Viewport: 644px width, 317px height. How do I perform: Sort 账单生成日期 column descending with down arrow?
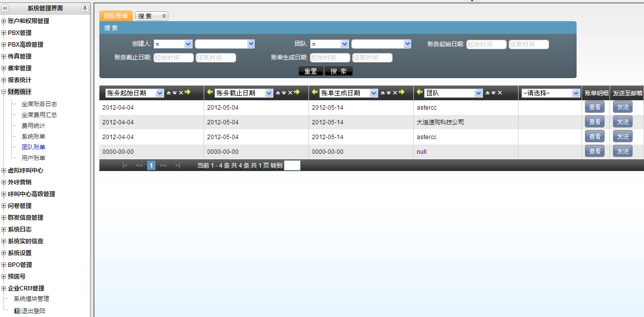389,93
